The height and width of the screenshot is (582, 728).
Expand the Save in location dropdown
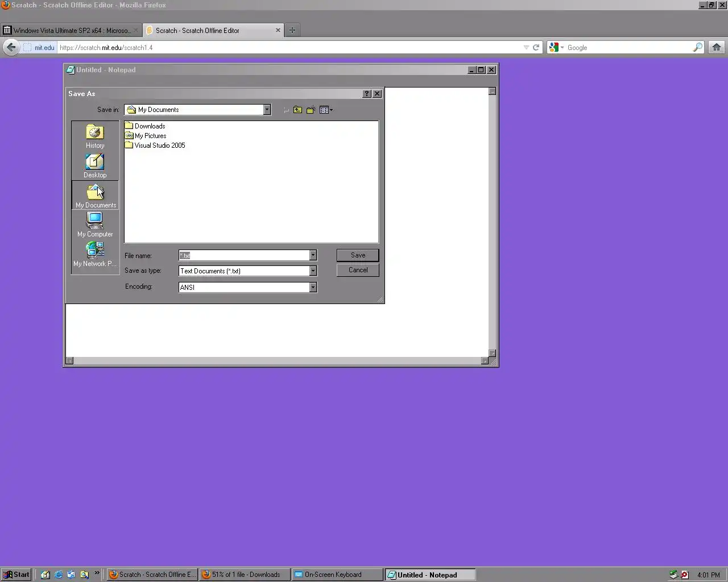pos(267,110)
